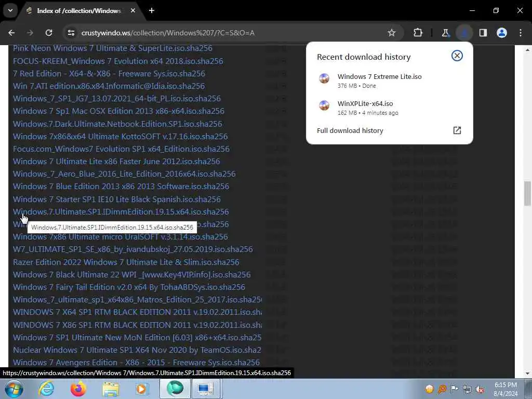The image size is (532, 399).
Task: Close the Index of /collection tab
Action: [133, 10]
